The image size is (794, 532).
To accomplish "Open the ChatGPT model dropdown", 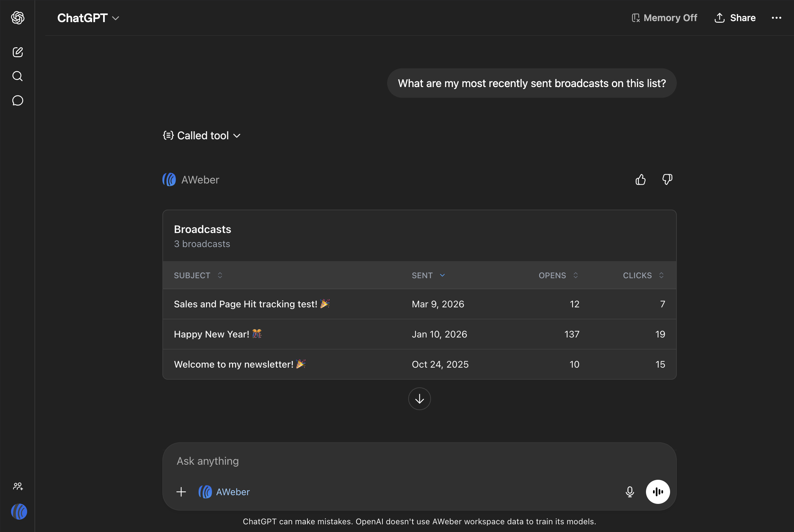I will tap(88, 18).
